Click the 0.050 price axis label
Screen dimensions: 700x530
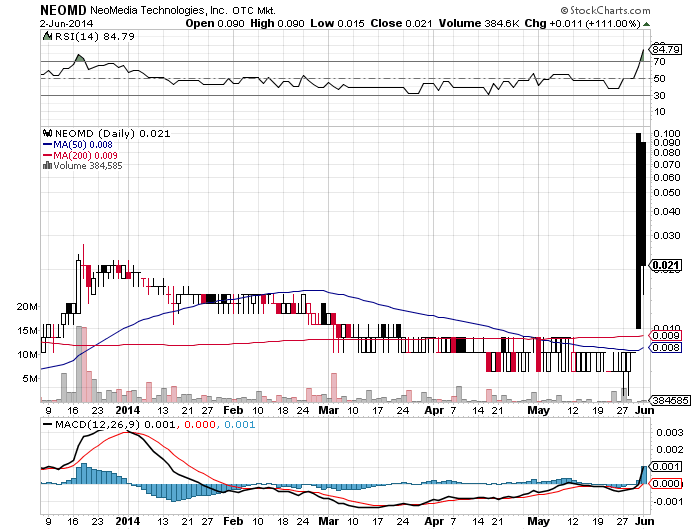tap(667, 192)
